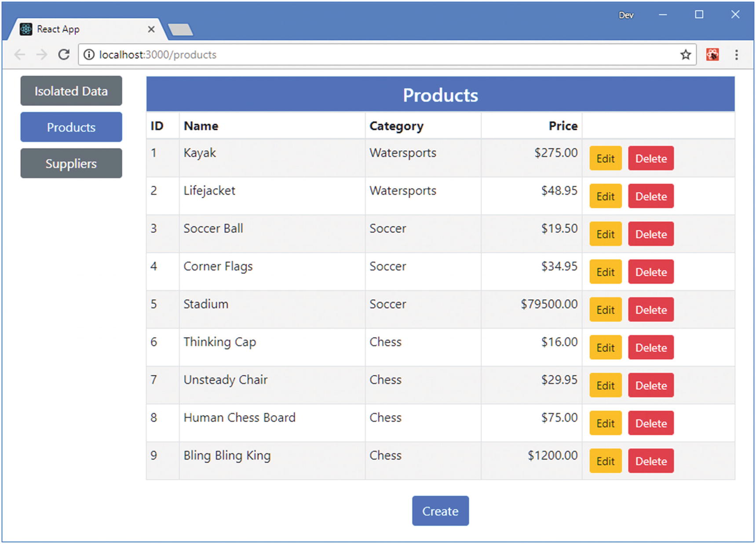
Task: Edit the Kayak product
Action: [605, 159]
